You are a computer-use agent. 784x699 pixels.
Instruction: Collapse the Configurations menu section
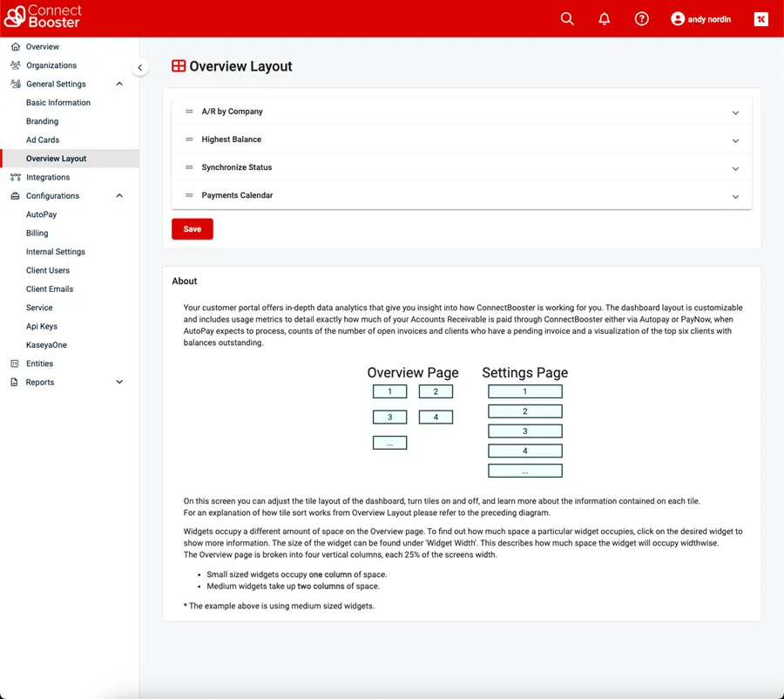(x=119, y=196)
